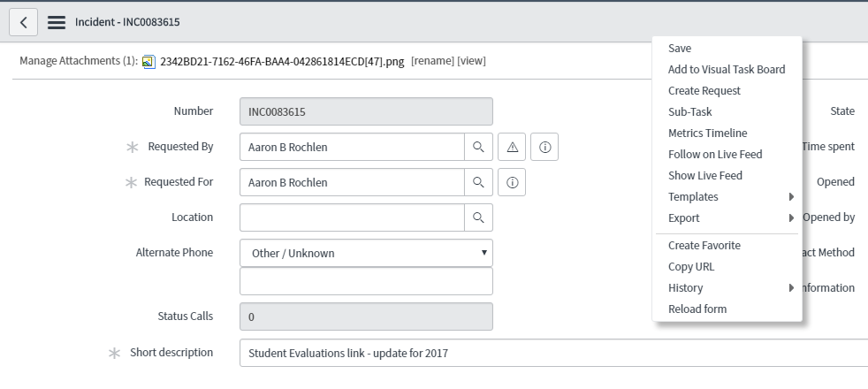Expand the Templates submenu
This screenshot has width=868, height=389.
[727, 197]
